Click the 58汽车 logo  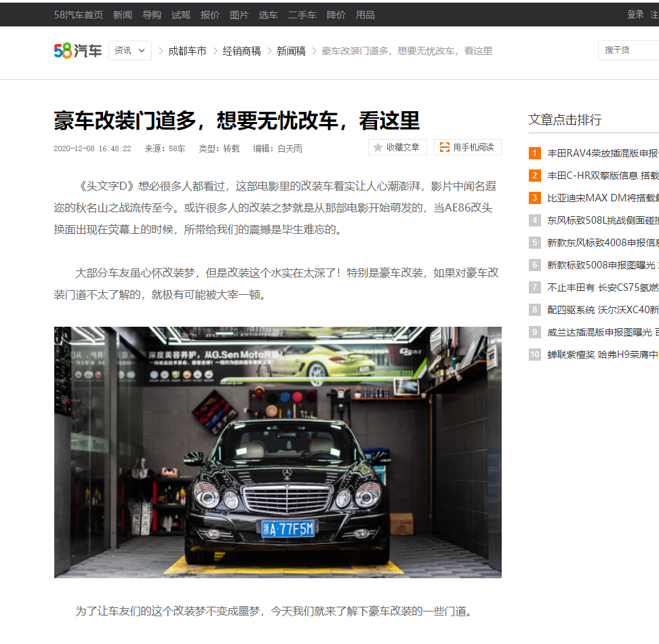pyautogui.click(x=78, y=51)
